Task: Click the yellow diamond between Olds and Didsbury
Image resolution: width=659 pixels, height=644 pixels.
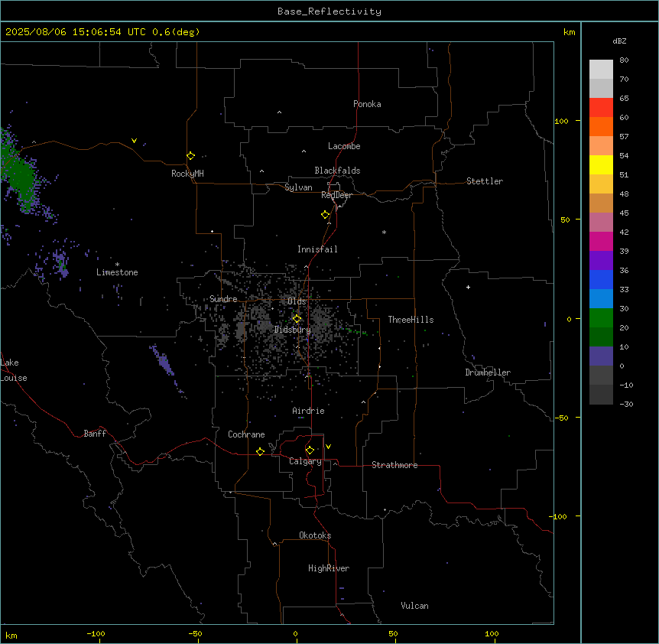Action: click(x=297, y=319)
